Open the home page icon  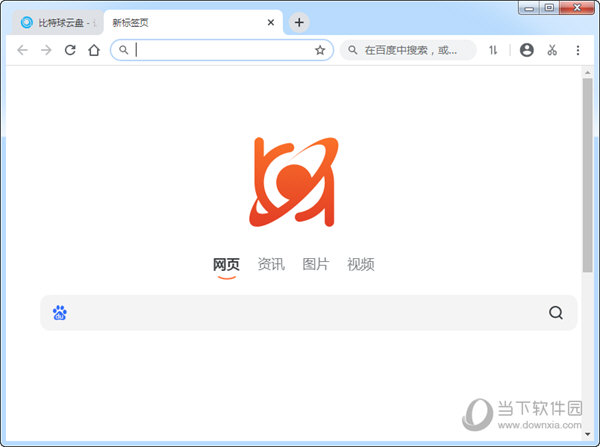[x=94, y=50]
